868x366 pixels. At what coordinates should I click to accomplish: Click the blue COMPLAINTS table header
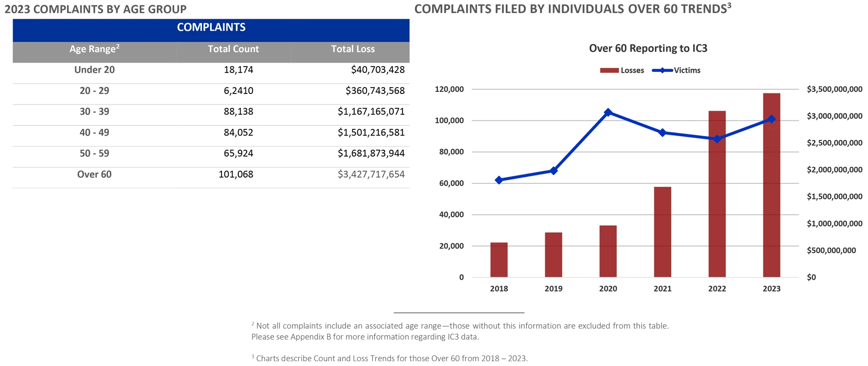pyautogui.click(x=211, y=30)
